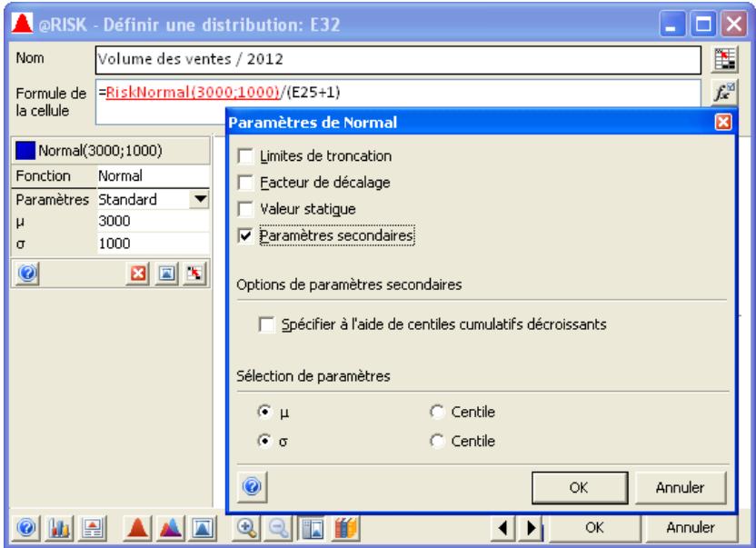Click the red single distribution curve icon
756x548 pixels.
[x=139, y=527]
